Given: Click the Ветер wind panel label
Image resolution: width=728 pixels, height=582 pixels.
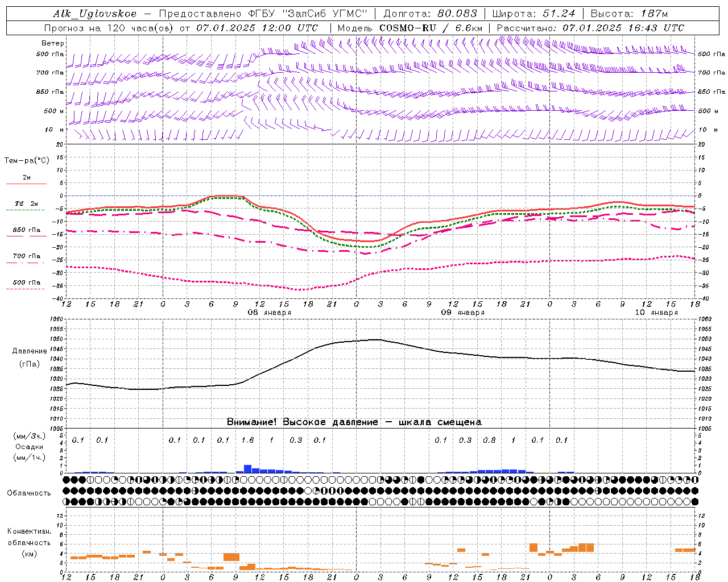Looking at the screenshot, I should tap(53, 43).
